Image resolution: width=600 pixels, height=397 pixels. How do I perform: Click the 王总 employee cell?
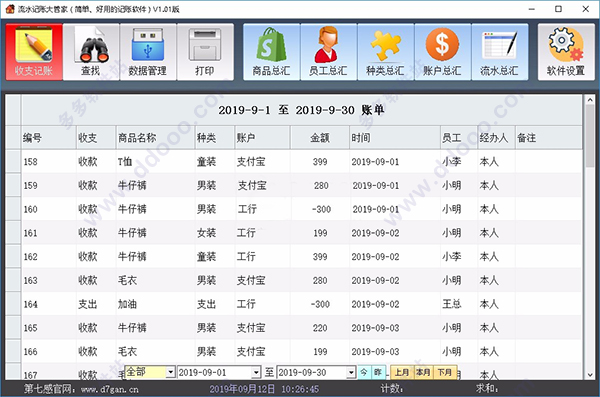pos(452,304)
